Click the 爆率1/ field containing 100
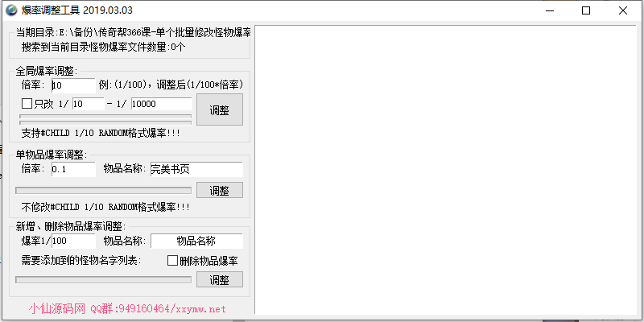The image size is (644, 322). [x=73, y=241]
